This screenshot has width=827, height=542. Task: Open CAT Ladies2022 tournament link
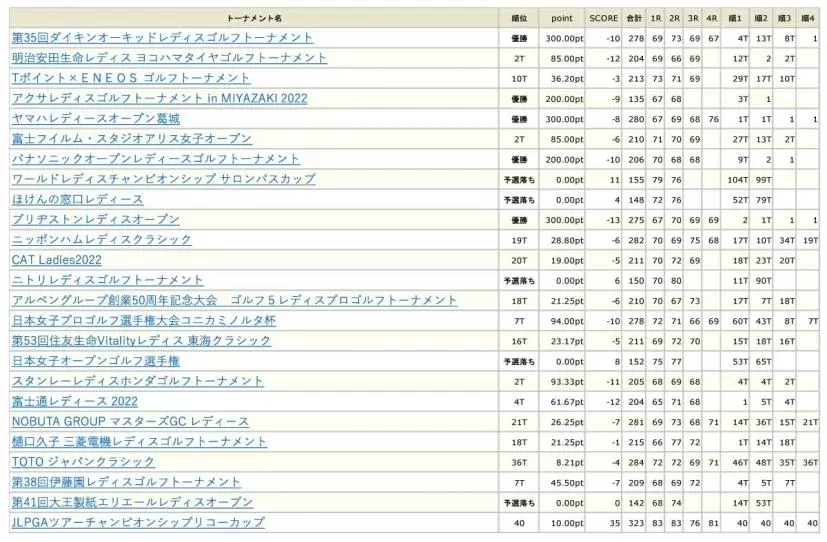pyautogui.click(x=56, y=260)
